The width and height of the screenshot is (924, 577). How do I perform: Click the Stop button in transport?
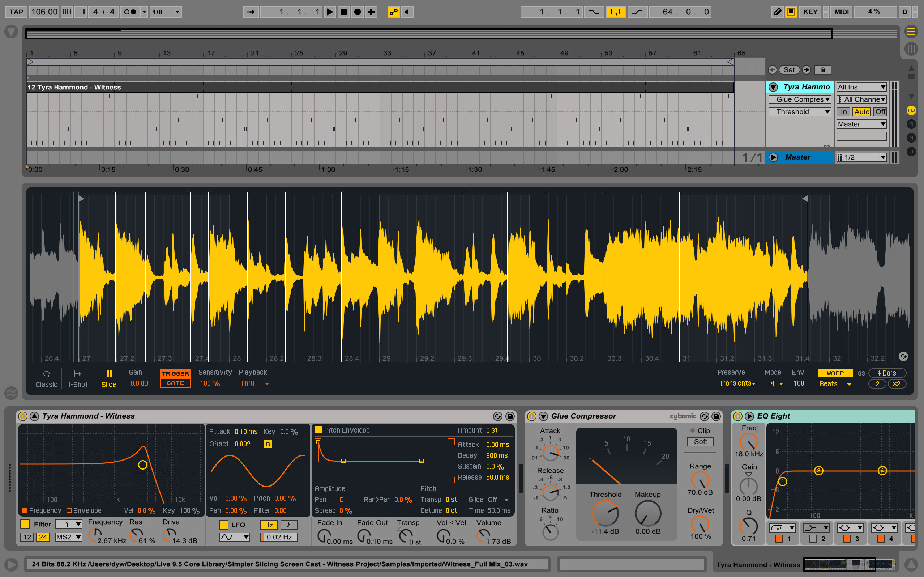tap(343, 12)
